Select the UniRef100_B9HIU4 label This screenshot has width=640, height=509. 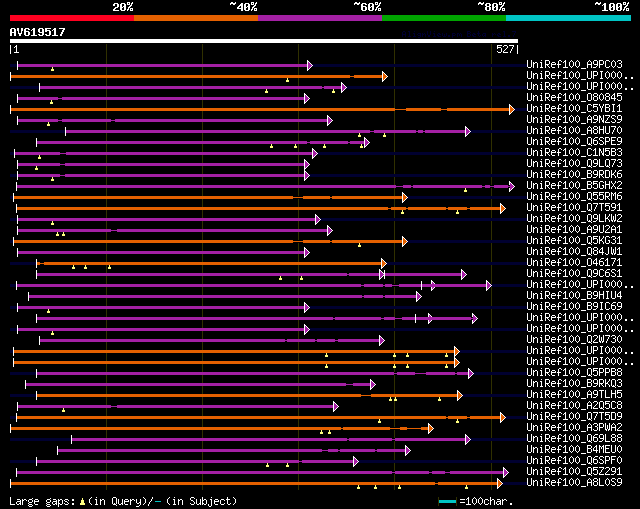click(x=574, y=295)
